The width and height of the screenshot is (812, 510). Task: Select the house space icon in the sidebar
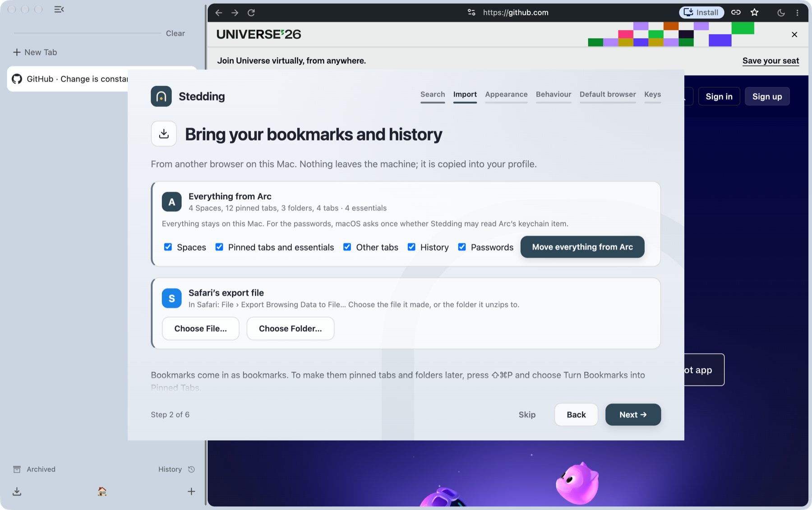(x=102, y=492)
